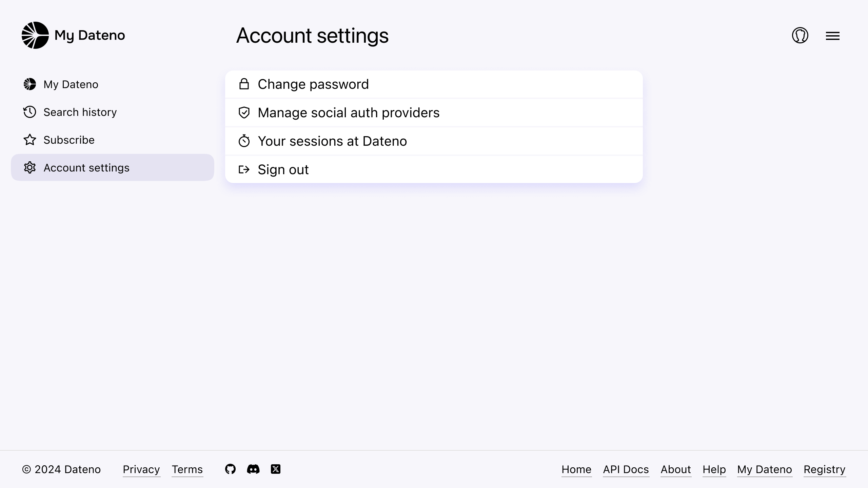Open the Registry footer link

coord(824,469)
